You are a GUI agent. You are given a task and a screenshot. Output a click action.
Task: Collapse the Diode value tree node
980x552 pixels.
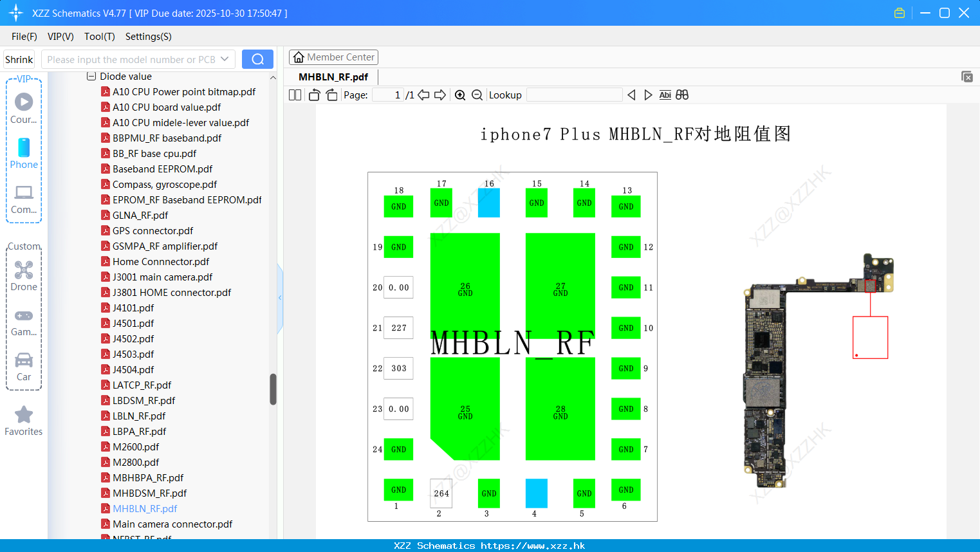[x=91, y=77]
